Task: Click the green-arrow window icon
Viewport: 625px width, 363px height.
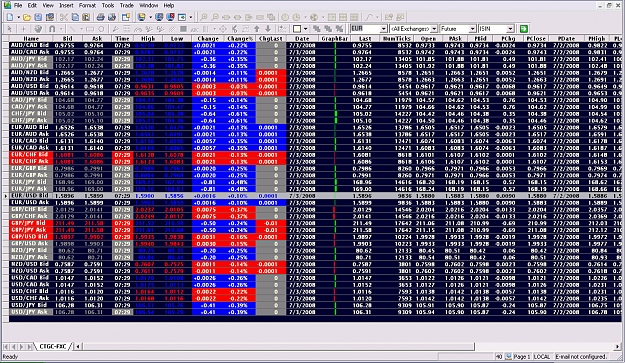Action: pyautogui.click(x=182, y=17)
